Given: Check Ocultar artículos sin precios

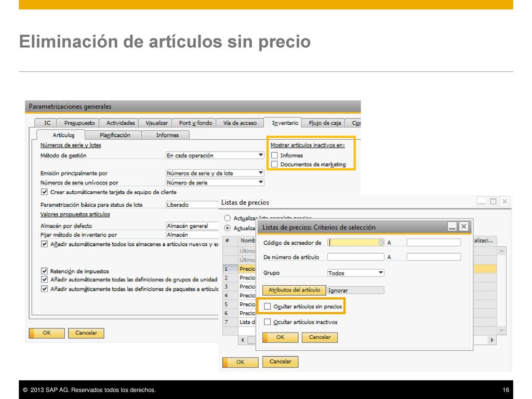Looking at the screenshot, I should click(268, 307).
